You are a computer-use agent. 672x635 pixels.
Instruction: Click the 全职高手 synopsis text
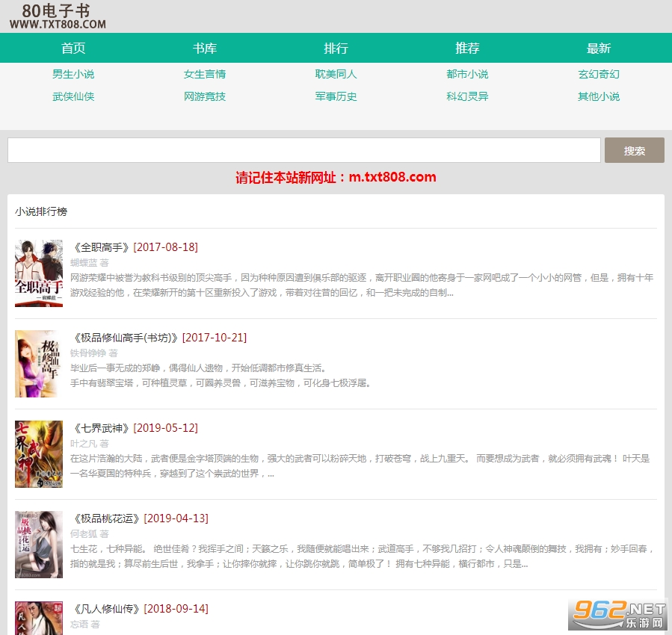[362, 285]
